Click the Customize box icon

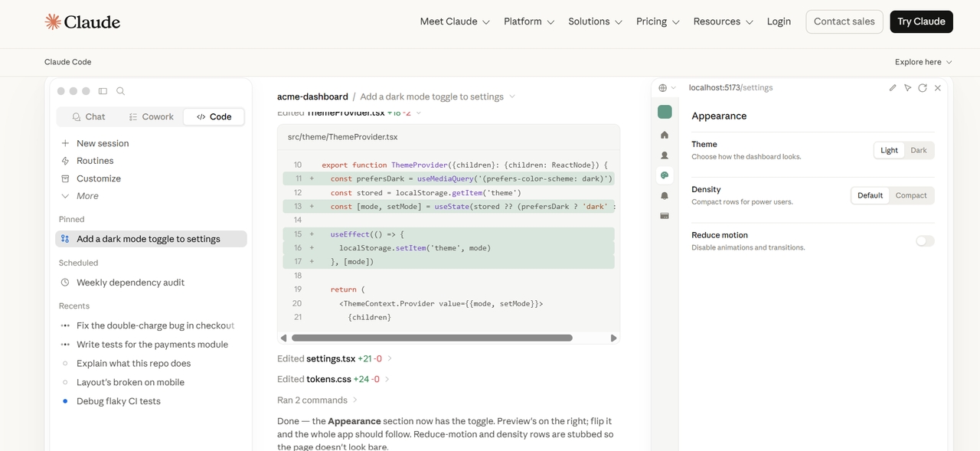(x=65, y=178)
